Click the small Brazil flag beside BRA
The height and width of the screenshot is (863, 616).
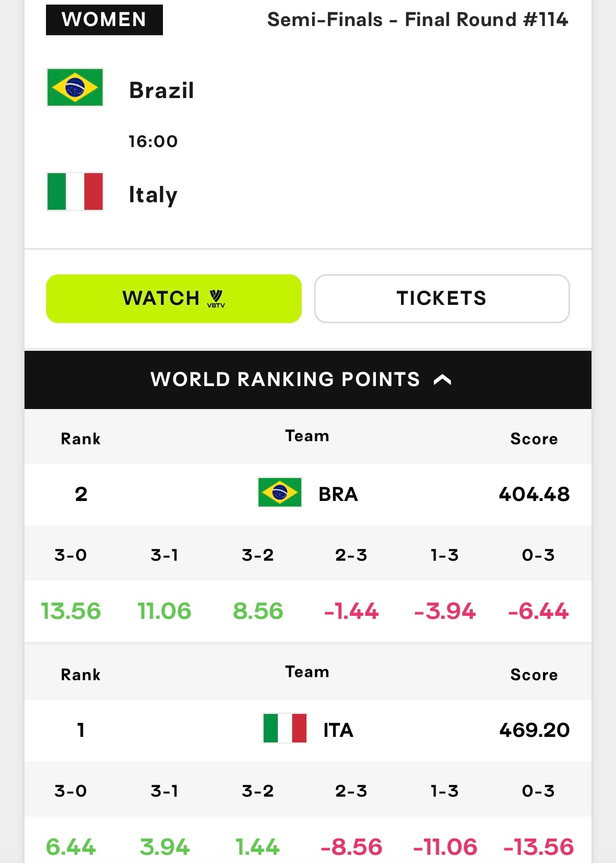[x=280, y=492]
